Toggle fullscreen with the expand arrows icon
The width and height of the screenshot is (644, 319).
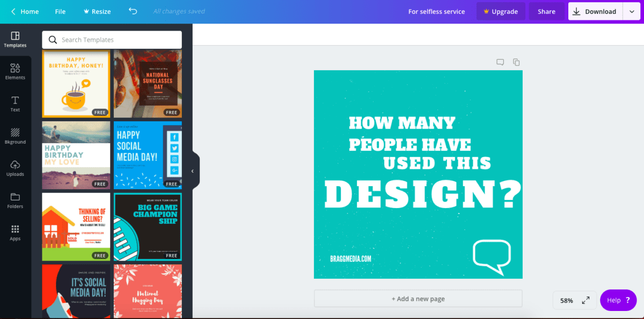(586, 300)
